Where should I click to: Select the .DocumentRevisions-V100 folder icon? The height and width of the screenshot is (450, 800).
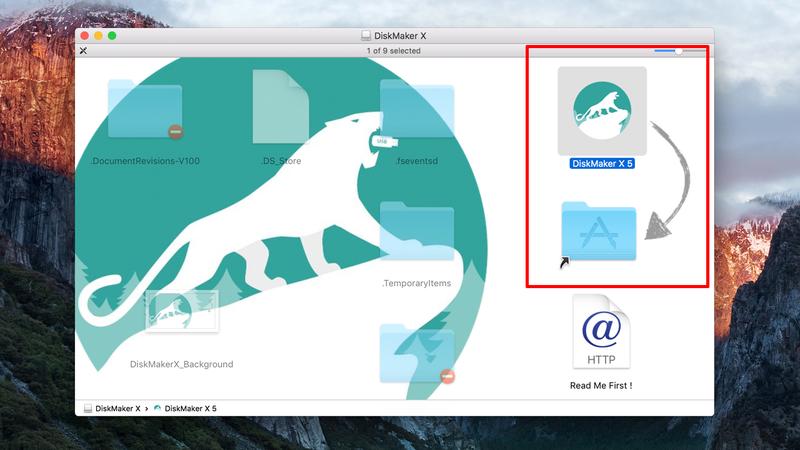145,109
